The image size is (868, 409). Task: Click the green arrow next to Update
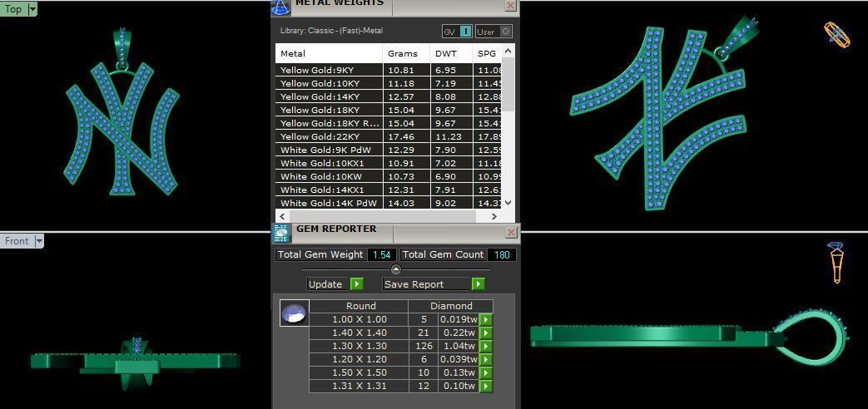[x=357, y=284]
